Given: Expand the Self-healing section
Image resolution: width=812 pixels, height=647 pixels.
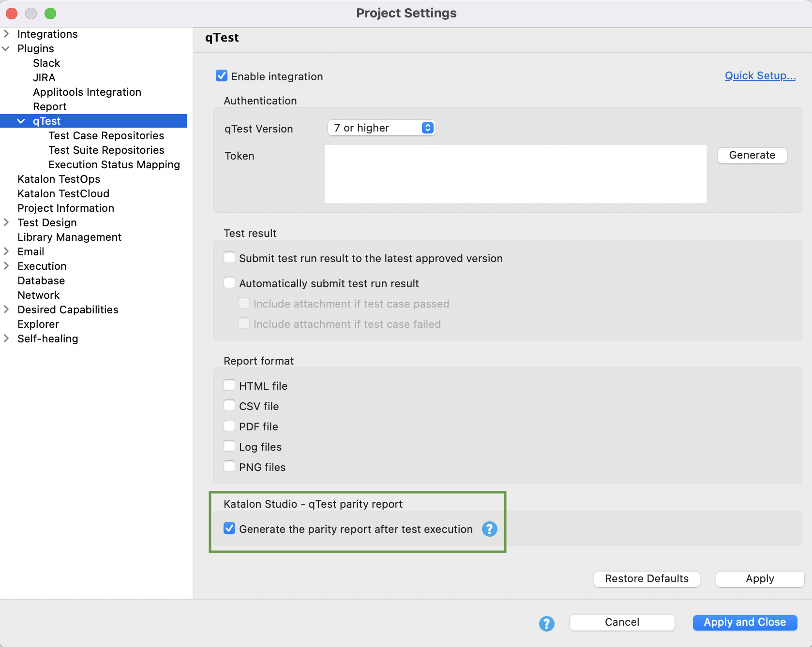Looking at the screenshot, I should point(6,338).
